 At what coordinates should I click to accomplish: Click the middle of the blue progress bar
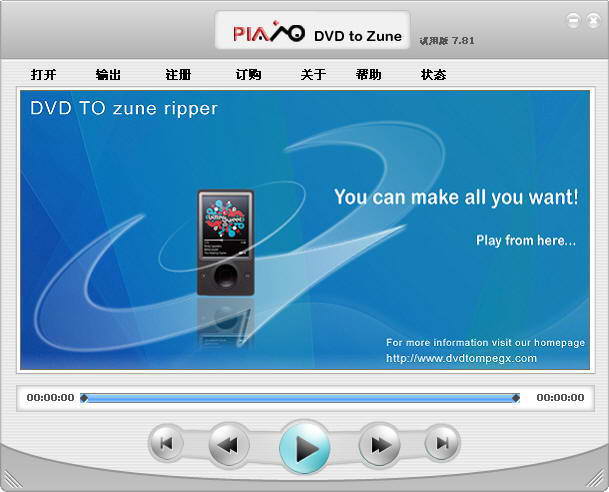[x=300, y=398]
